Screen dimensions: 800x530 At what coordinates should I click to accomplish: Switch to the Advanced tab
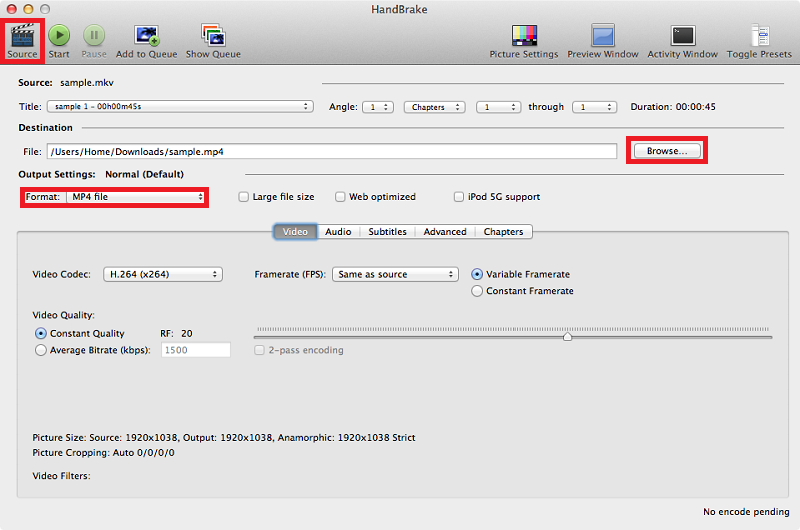(445, 232)
